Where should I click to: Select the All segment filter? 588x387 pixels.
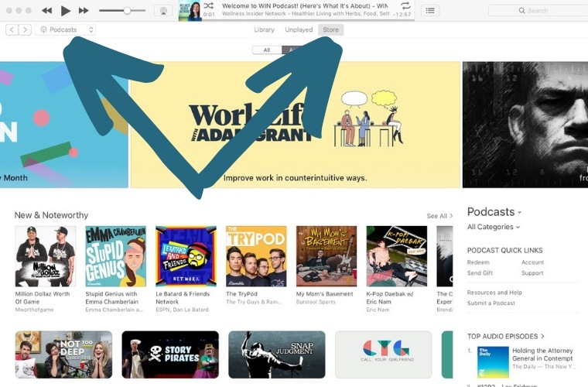click(x=267, y=50)
